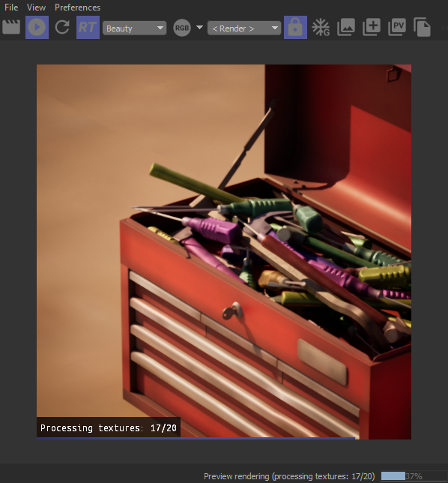Open the Beauty AOV dropdown
The height and width of the screenshot is (483, 448).
click(134, 28)
